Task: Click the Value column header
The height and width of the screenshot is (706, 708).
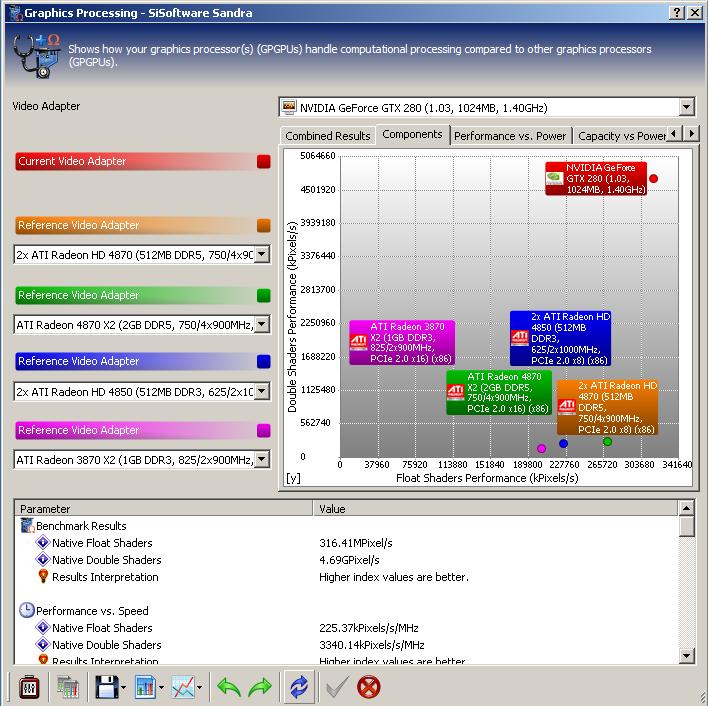Action: click(x=496, y=509)
